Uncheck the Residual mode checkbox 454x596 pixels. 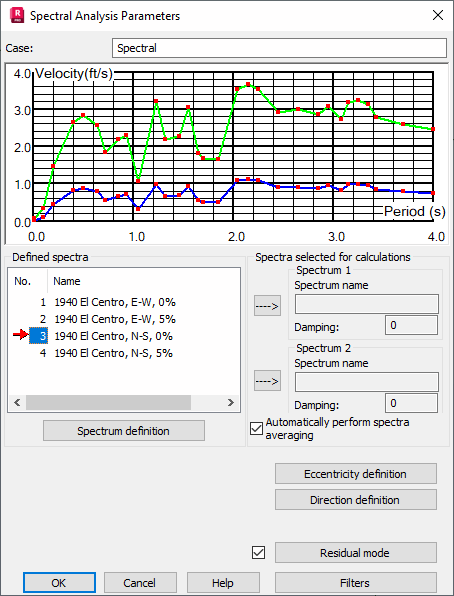(259, 552)
